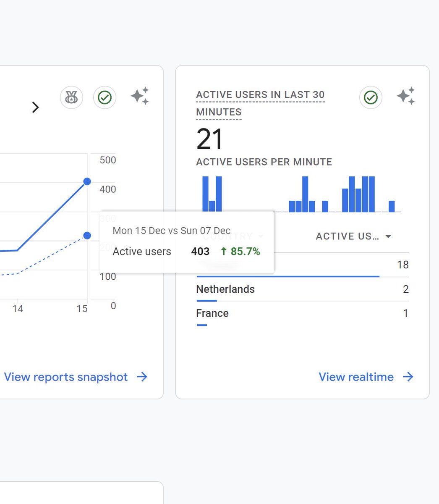Viewport: 439px width, 504px height.
Task: Click arrow next to View reports snapshot
Action: [142, 377]
